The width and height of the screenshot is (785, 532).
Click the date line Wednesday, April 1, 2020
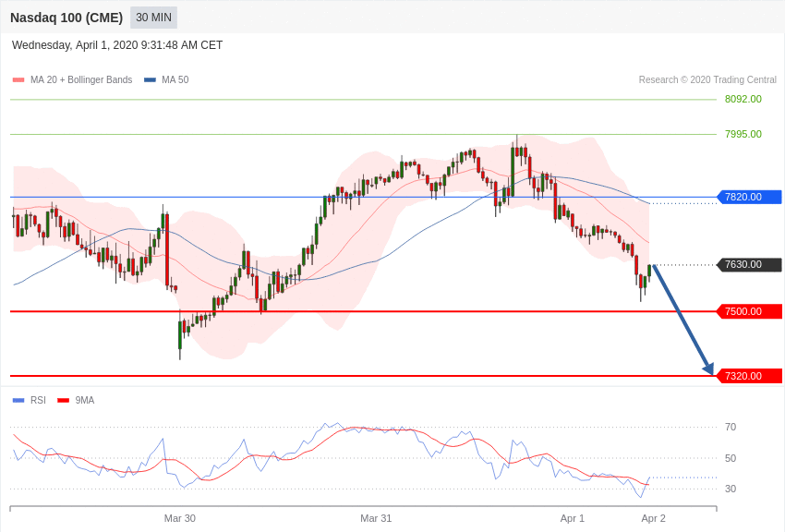[117, 45]
